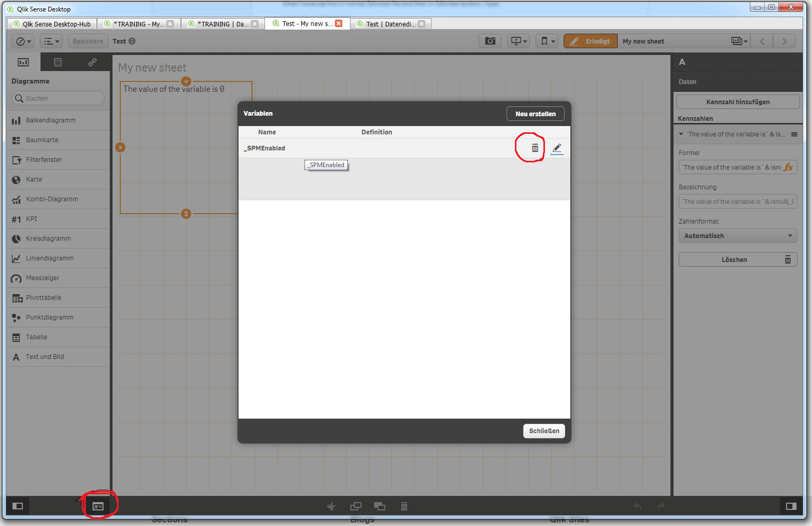812x526 pixels.
Task: Click the Definition column header
Action: [377, 132]
